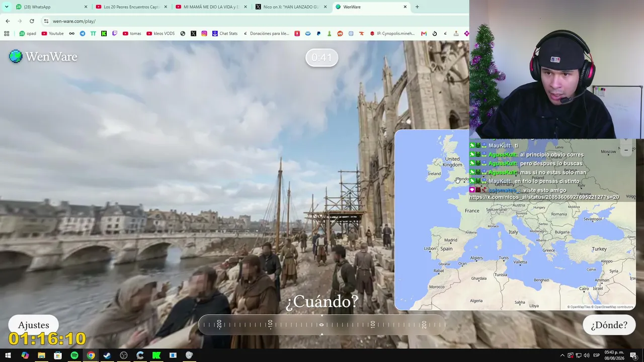Viewport: 644px width, 362px height.
Task: Click the ¿Dónde? button
Action: coord(609,325)
